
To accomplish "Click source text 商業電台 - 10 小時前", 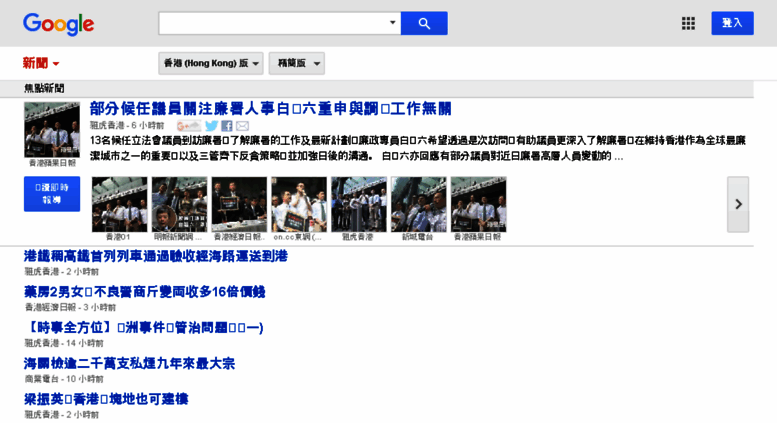I will click(64, 379).
